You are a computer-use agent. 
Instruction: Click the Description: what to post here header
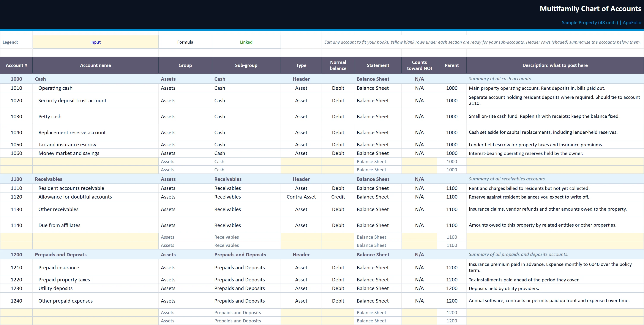coord(555,65)
